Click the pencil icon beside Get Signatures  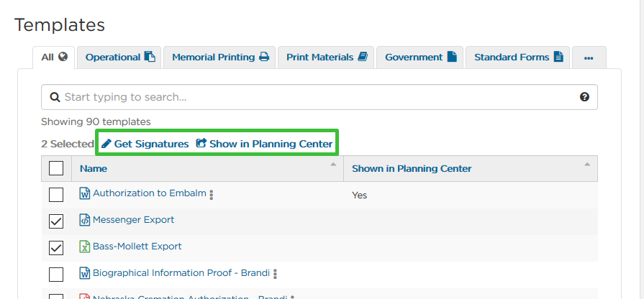(x=106, y=144)
